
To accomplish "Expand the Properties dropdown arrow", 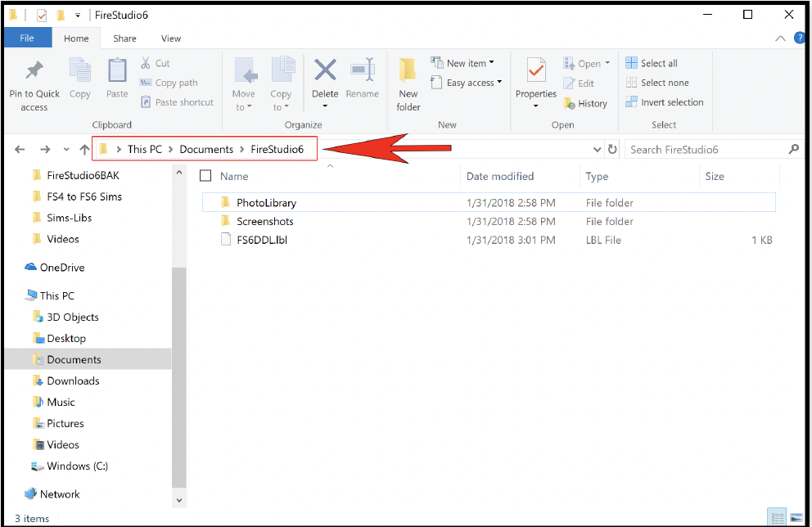I will [536, 106].
